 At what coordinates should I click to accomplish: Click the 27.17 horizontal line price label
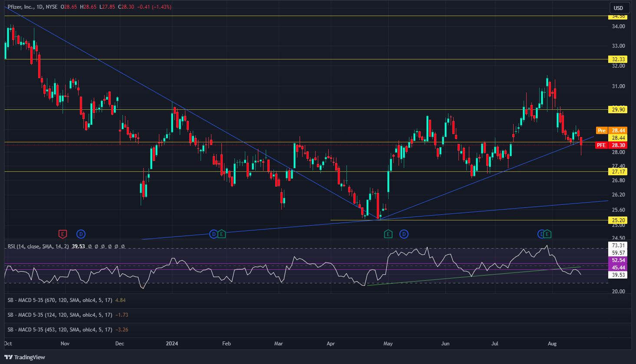(x=619, y=172)
